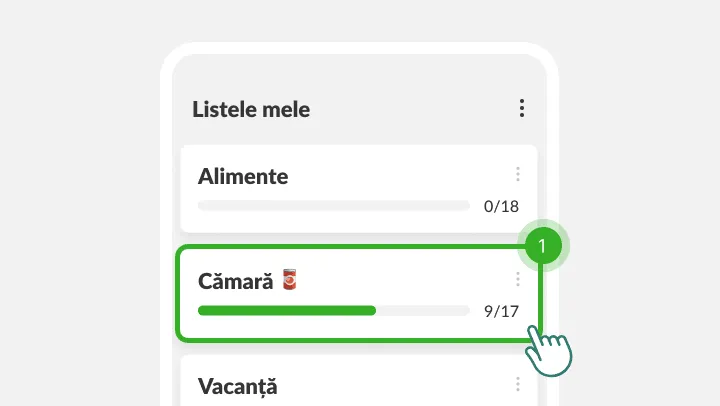Click the 9/17 item counter
This screenshot has width=720, height=406.
tap(501, 311)
